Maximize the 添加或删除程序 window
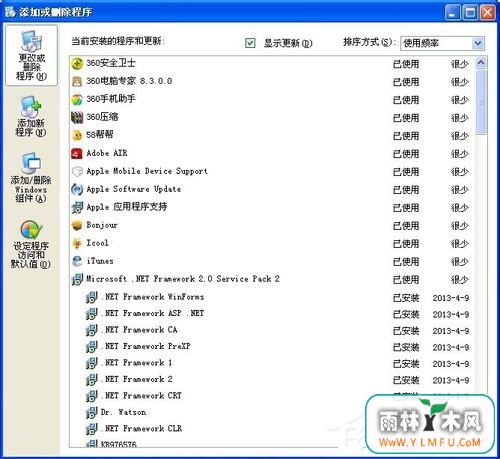Image resolution: width=500 pixels, height=459 pixels. click(x=470, y=13)
